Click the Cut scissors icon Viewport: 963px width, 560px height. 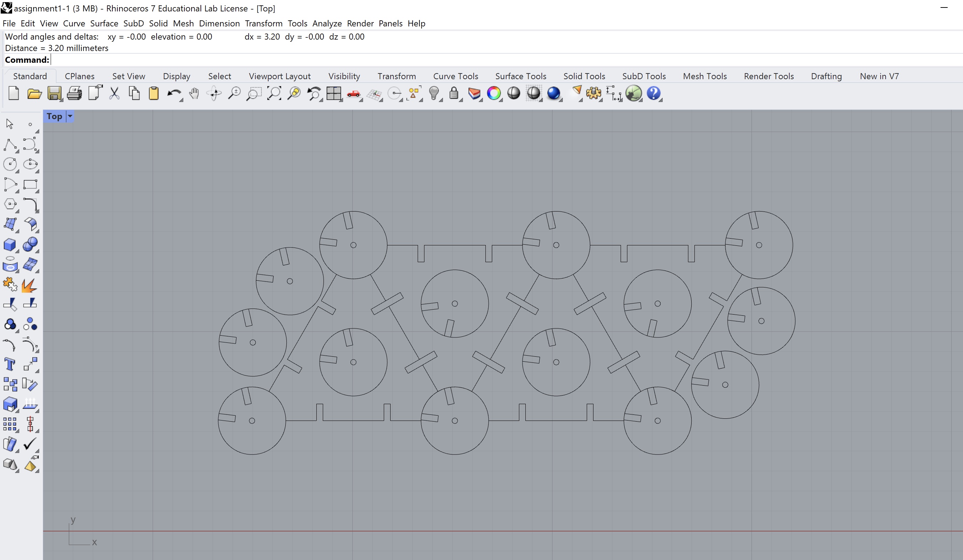(114, 93)
